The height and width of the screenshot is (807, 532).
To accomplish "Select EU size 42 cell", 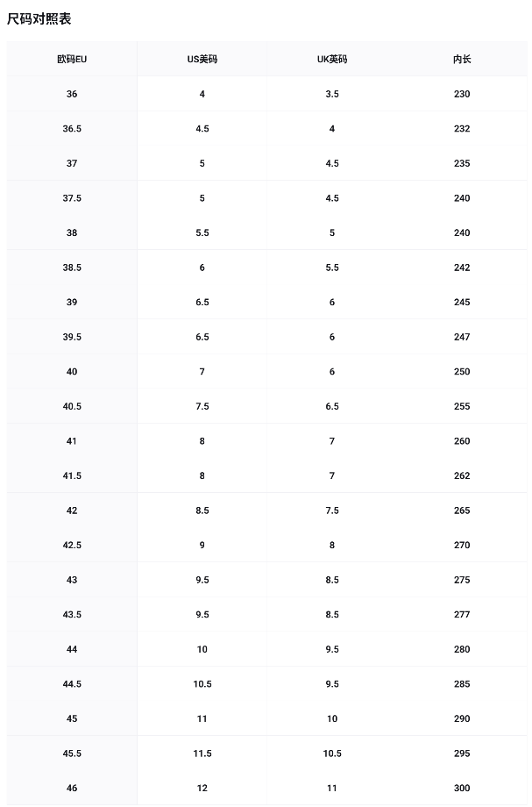I will [72, 511].
